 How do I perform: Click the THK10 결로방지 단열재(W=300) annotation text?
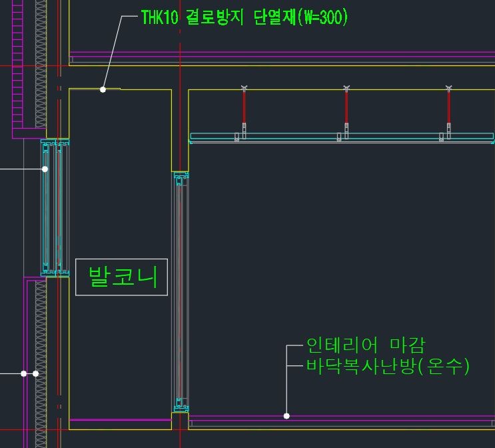coord(244,17)
